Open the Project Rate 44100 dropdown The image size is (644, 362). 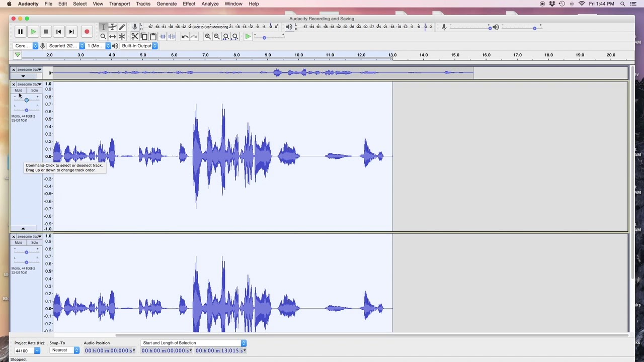point(27,351)
